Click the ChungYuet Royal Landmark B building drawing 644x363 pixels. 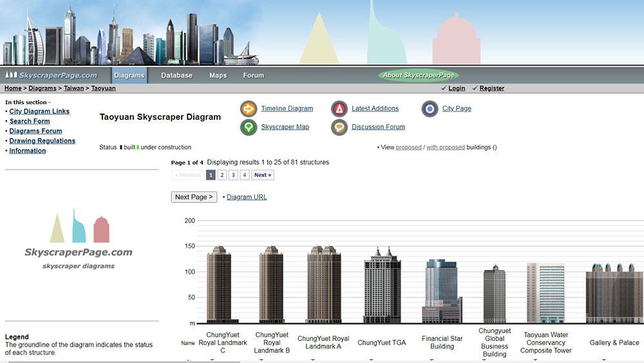pyautogui.click(x=272, y=284)
